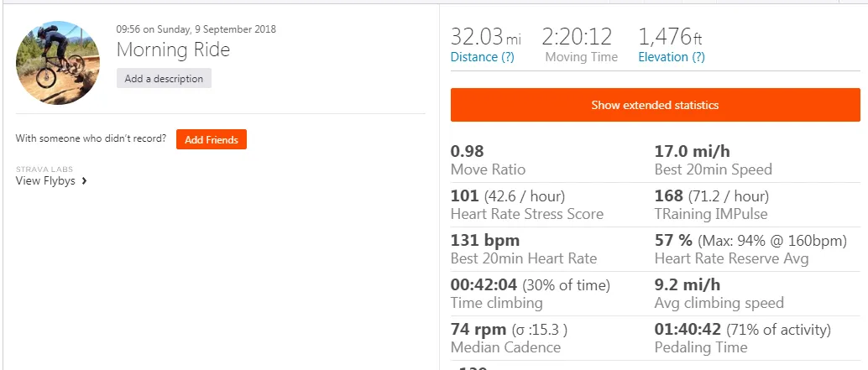Image resolution: width=868 pixels, height=370 pixels.
Task: Show extended statistics with the orange button
Action: click(x=655, y=105)
